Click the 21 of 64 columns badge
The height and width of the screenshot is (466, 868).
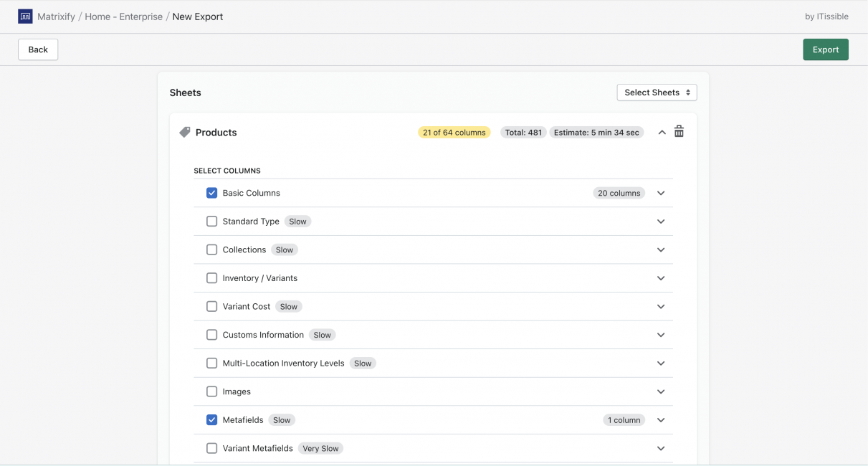click(454, 133)
